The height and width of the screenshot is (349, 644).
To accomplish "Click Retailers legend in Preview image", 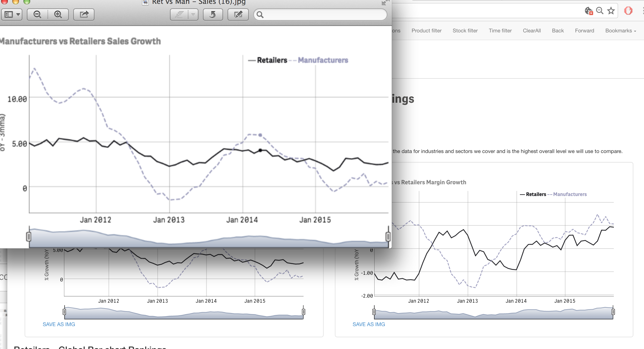I will pyautogui.click(x=267, y=60).
